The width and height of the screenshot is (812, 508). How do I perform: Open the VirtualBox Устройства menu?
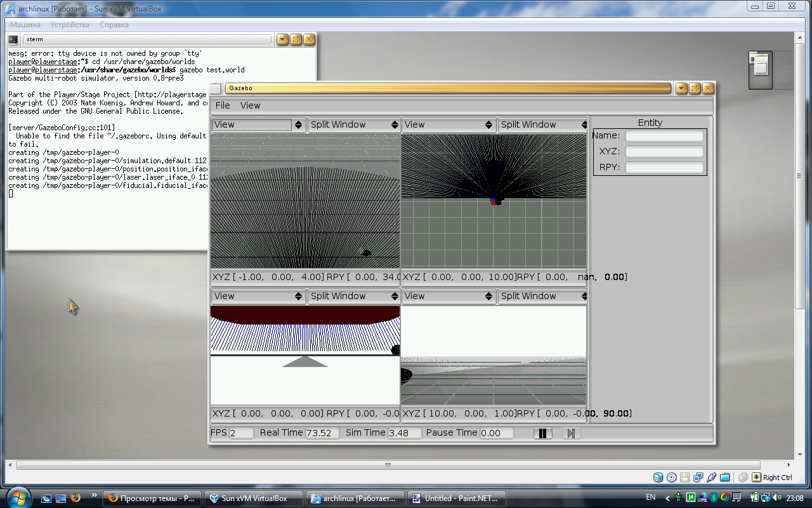pos(70,25)
